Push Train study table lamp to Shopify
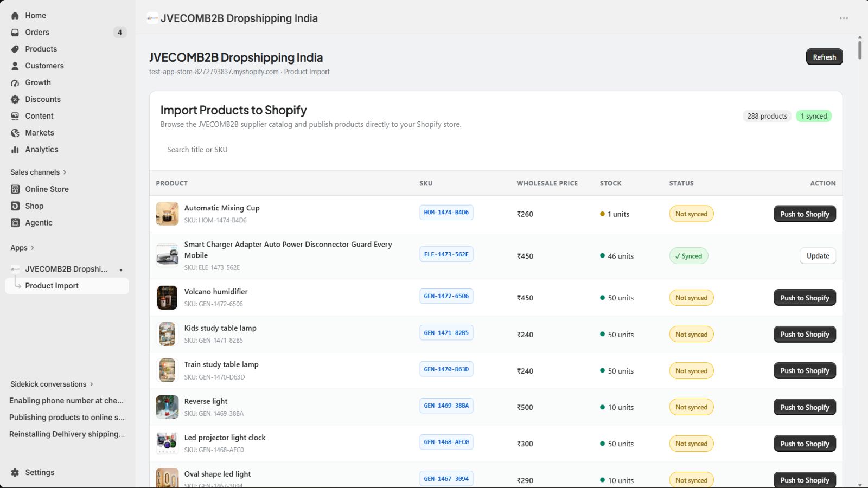The width and height of the screenshot is (868, 488). point(805,371)
